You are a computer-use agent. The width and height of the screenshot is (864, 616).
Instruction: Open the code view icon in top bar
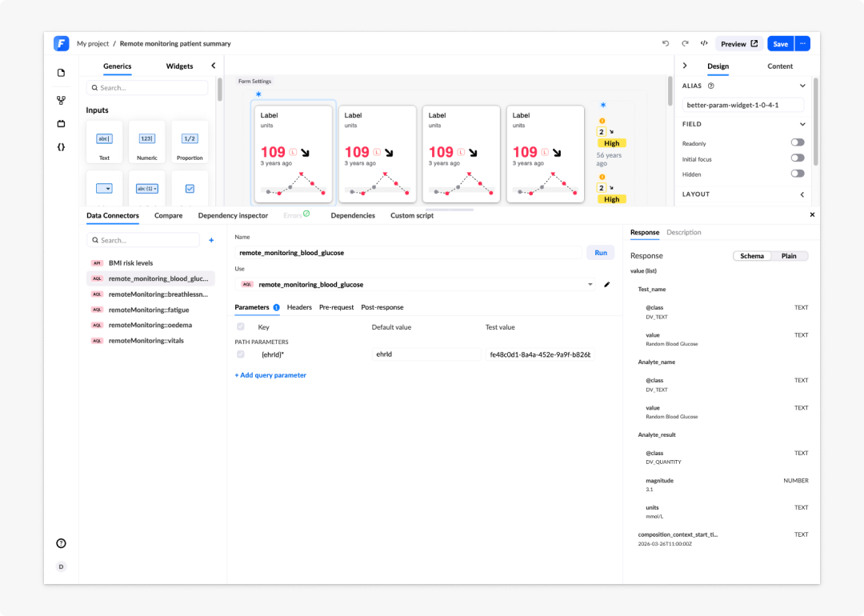coord(704,43)
